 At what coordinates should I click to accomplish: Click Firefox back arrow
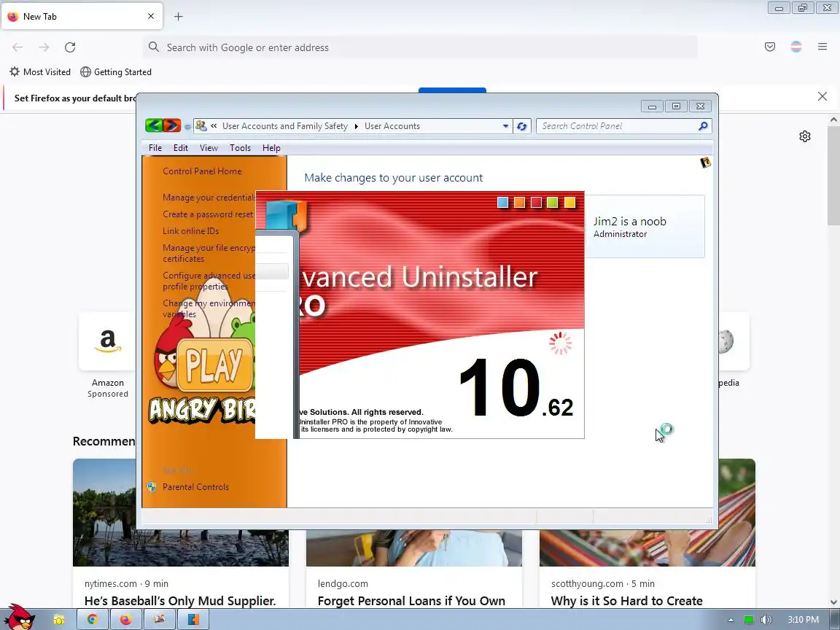(x=17, y=47)
